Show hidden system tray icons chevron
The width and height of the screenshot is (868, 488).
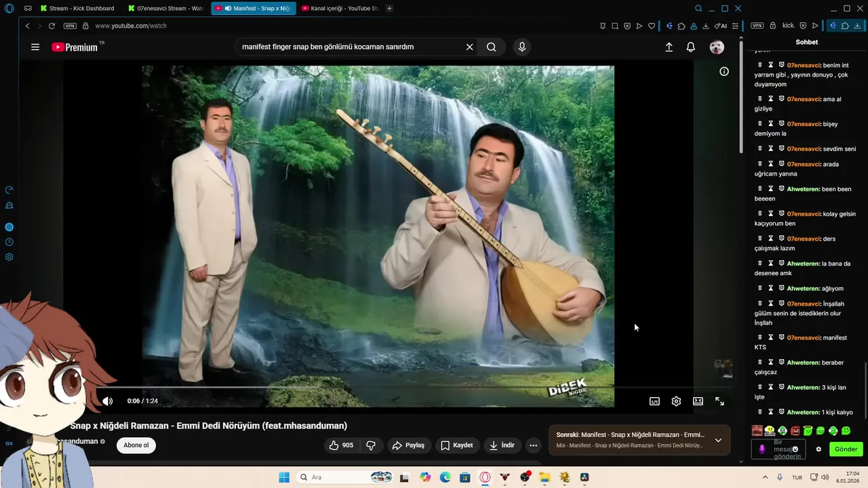[766, 477]
